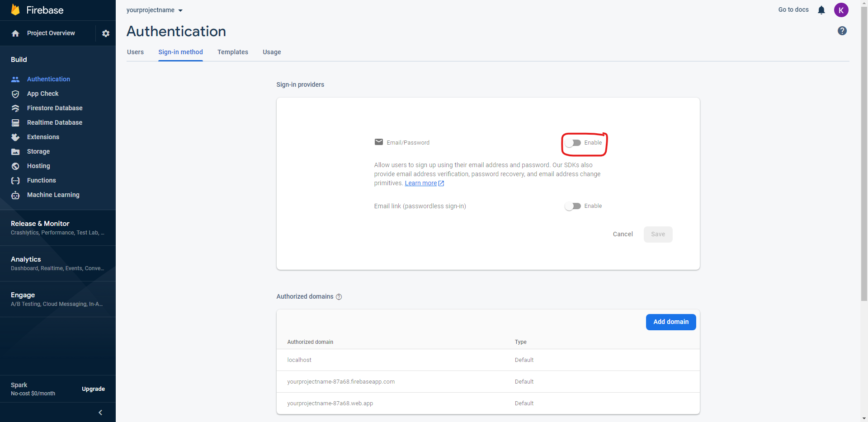Switch to the Templates tab
This screenshot has height=422, width=868.
tap(232, 52)
